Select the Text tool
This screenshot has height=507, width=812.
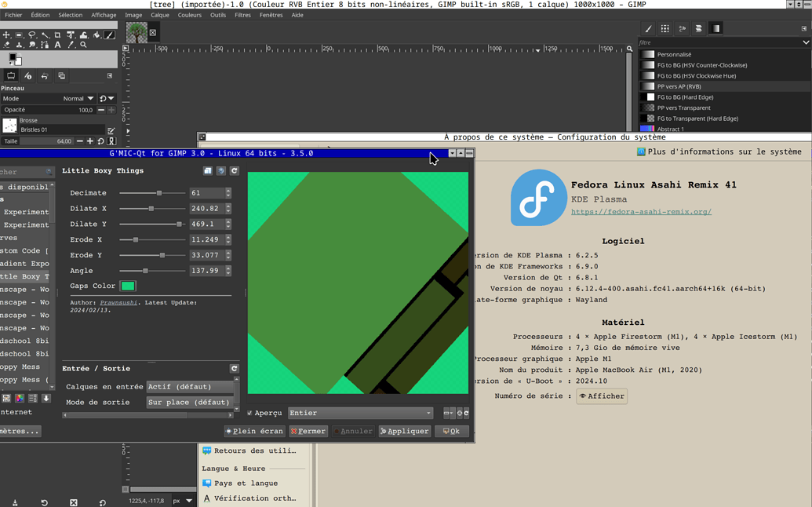click(57, 45)
